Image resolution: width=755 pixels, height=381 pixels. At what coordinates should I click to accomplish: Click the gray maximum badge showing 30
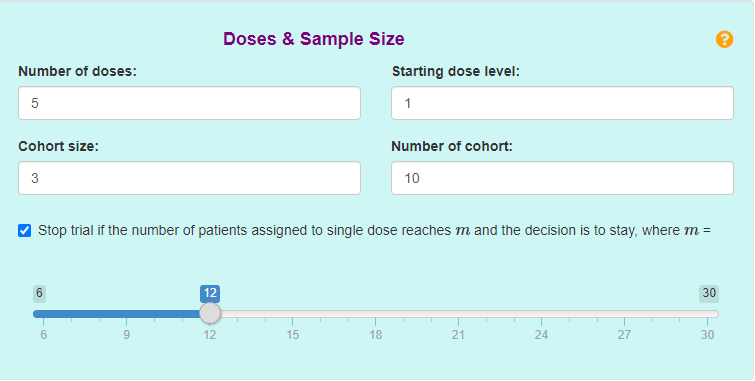click(709, 293)
